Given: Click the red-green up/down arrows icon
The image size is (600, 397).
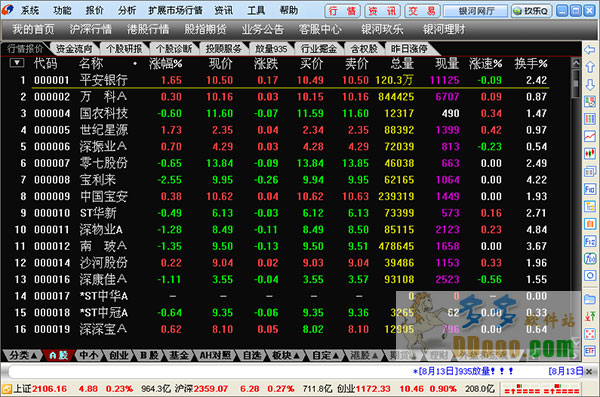Looking at the screenshot, I should pos(590,316).
